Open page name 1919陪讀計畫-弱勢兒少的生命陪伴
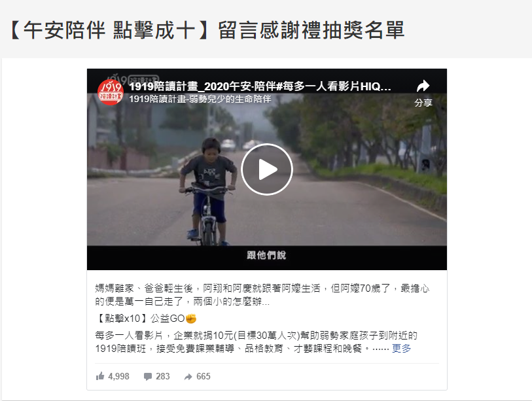 [x=200, y=99]
